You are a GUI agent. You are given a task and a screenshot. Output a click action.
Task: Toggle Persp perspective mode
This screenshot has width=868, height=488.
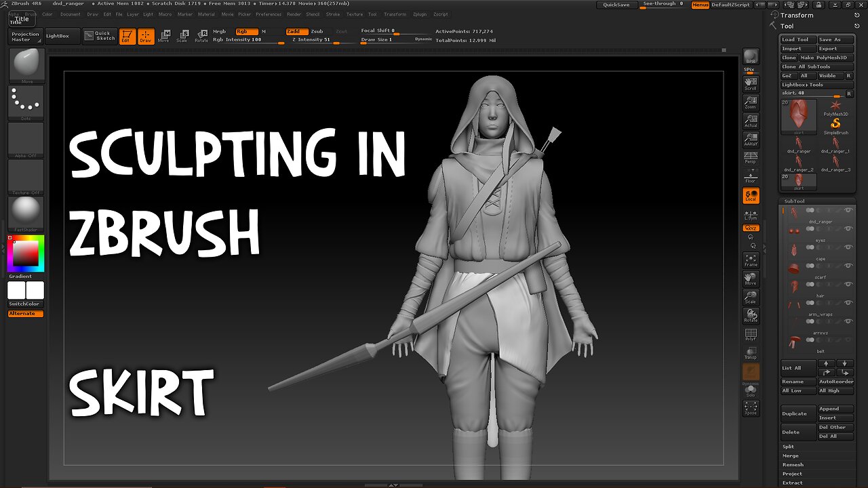pyautogui.click(x=751, y=158)
